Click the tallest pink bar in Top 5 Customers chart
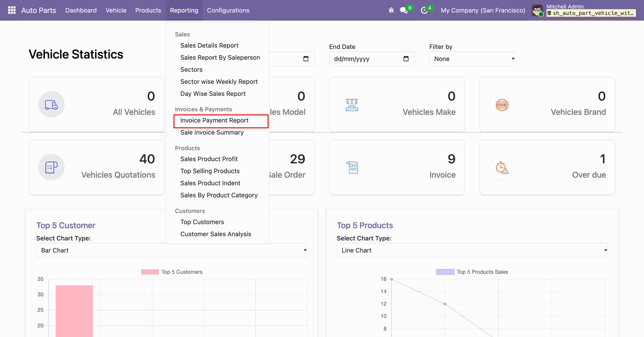Viewport: 644px width, 337px height. coord(74,311)
